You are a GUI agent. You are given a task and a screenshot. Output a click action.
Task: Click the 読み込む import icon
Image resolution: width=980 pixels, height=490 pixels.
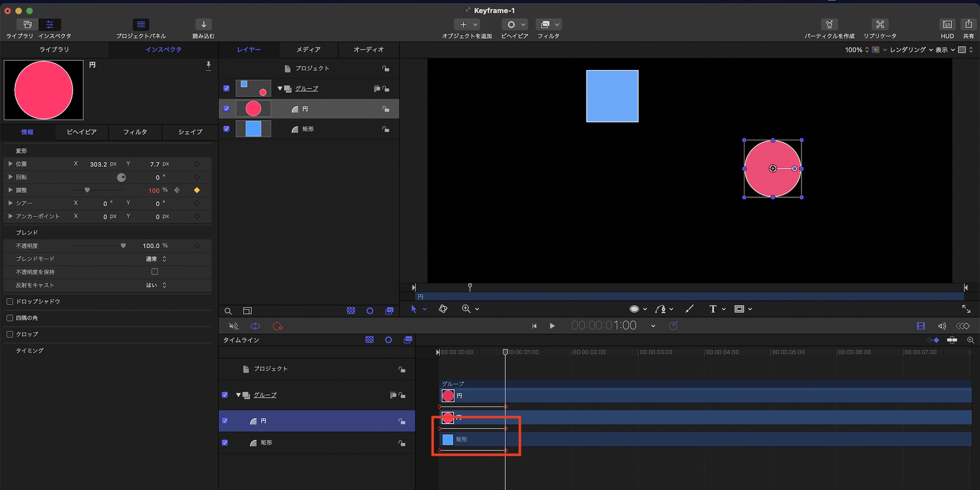coord(203,24)
